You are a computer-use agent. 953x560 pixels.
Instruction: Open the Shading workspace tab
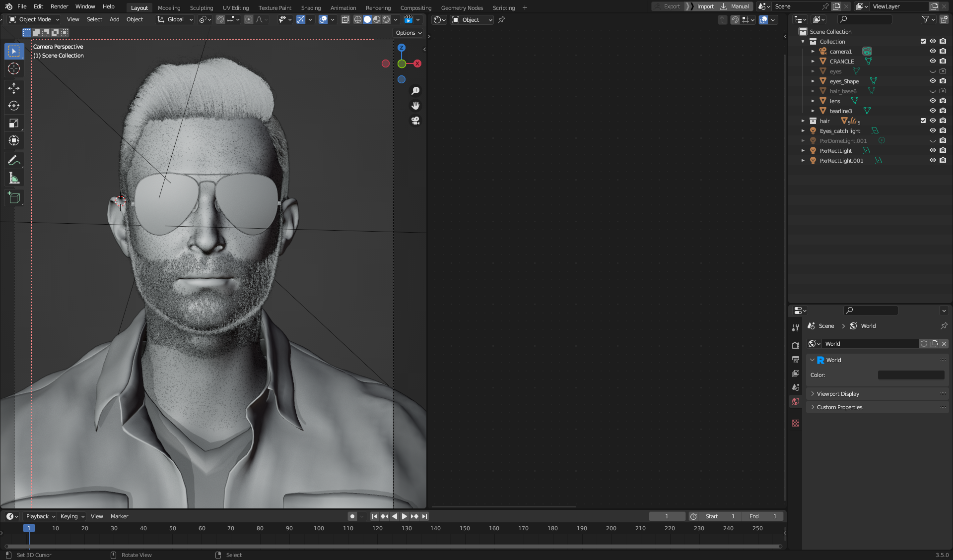[311, 7]
